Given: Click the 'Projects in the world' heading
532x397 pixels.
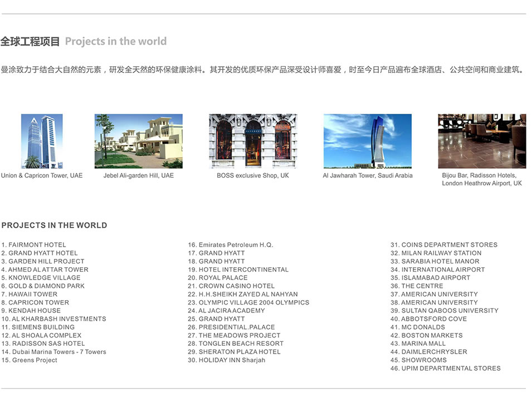Looking at the screenshot, I should (116, 41).
